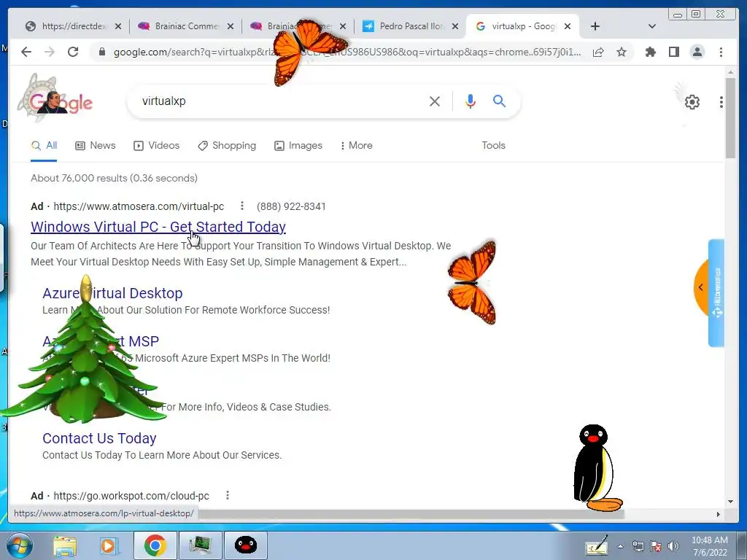The width and height of the screenshot is (747, 560).
Task: Click the scrollbar down arrow
Action: point(730,501)
